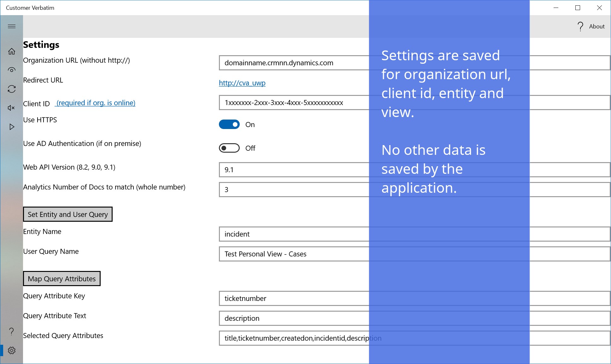
Task: Turn off the Use HTTPS toggle
Action: coord(229,125)
